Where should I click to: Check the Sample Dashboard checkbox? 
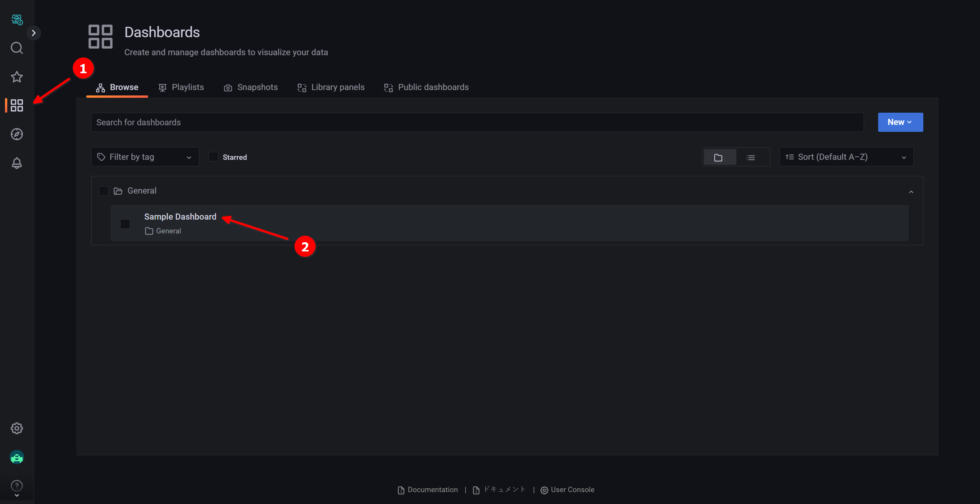[x=126, y=223]
